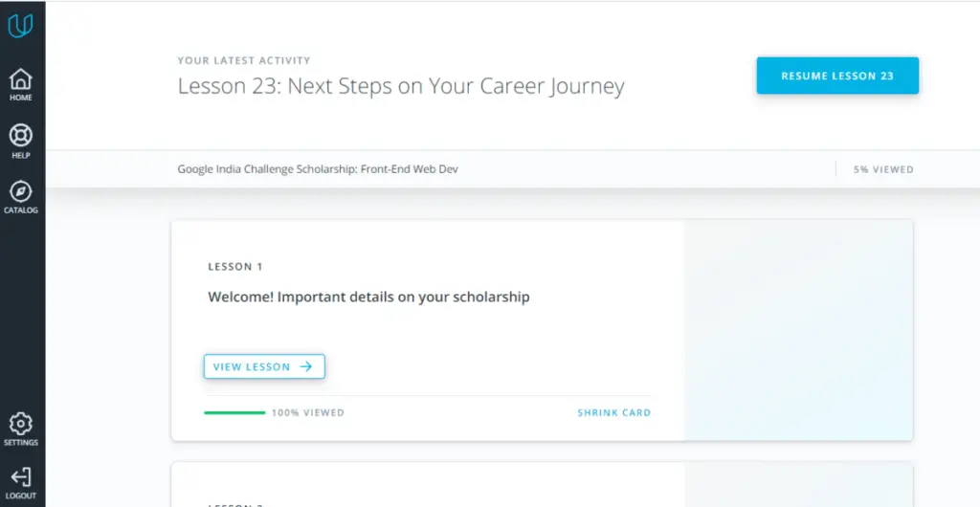Click the Your Latest Activity heading

click(244, 60)
